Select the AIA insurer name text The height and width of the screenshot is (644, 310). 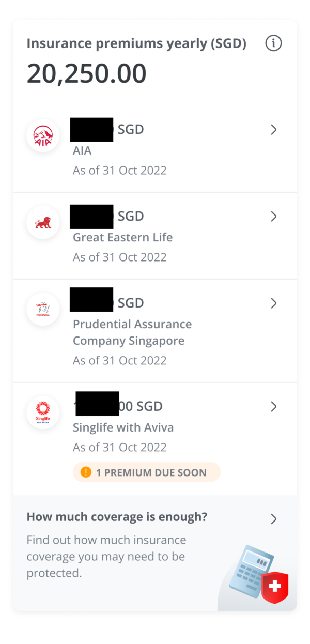click(x=82, y=150)
